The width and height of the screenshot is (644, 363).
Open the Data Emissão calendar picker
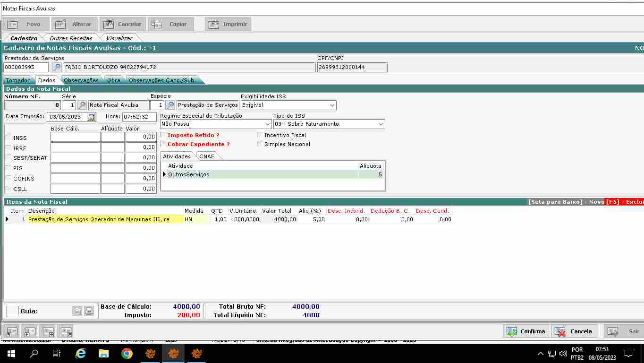(x=92, y=117)
